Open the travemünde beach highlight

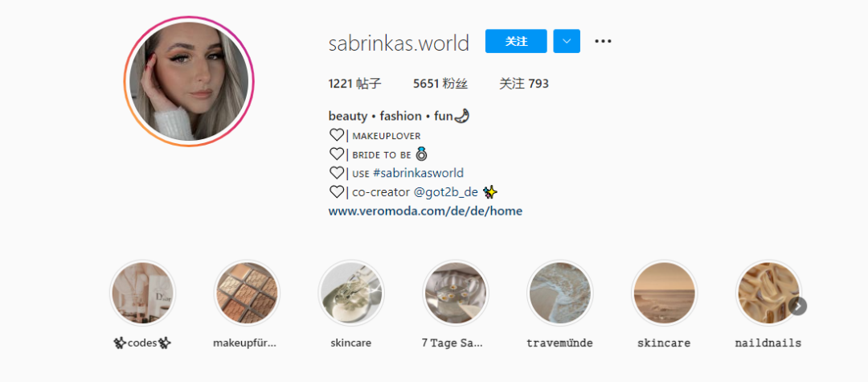[559, 294]
